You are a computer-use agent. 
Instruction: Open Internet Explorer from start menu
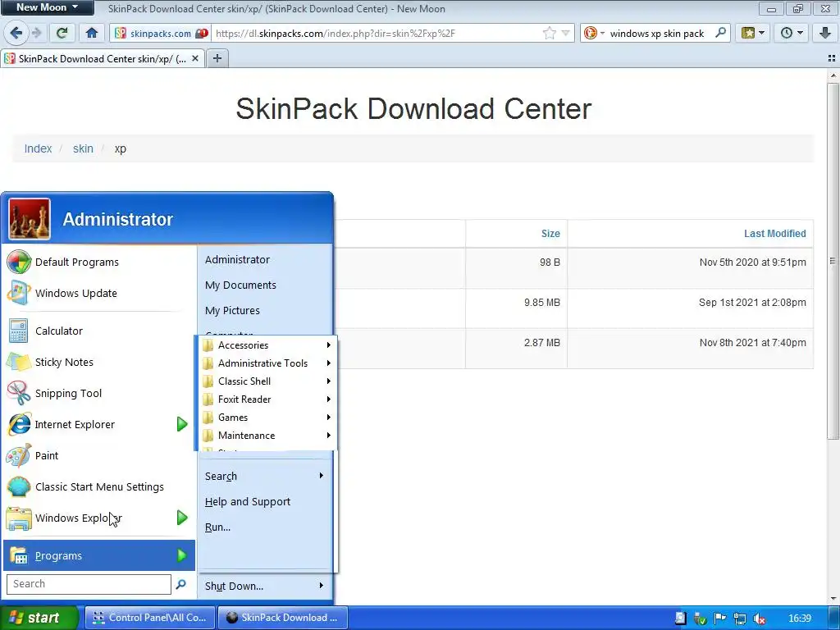(89, 424)
